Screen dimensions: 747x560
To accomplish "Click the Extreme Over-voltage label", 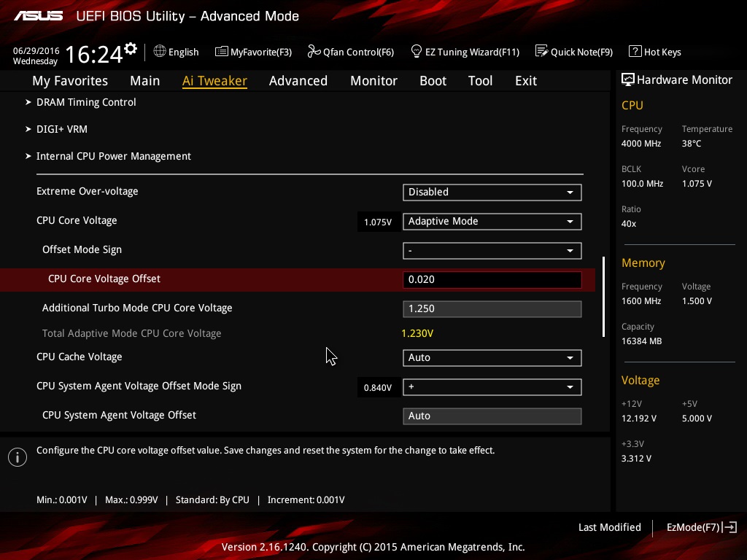I will click(x=88, y=191).
